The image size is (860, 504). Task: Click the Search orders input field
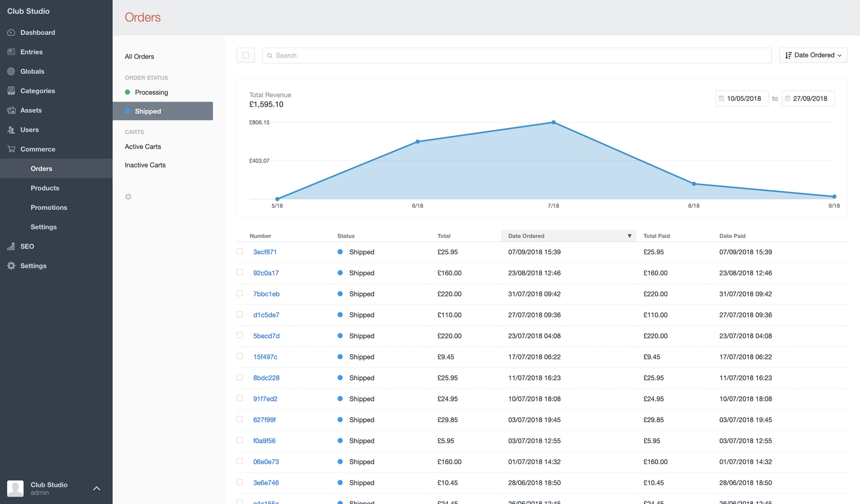517,55
